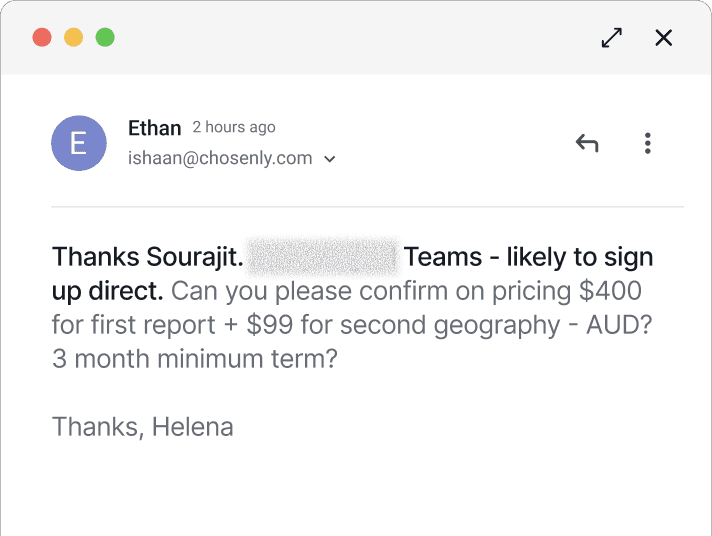This screenshot has height=536, width=712.
Task: Click the "confirm on pricing $400" sentence
Action: [x=500, y=292]
